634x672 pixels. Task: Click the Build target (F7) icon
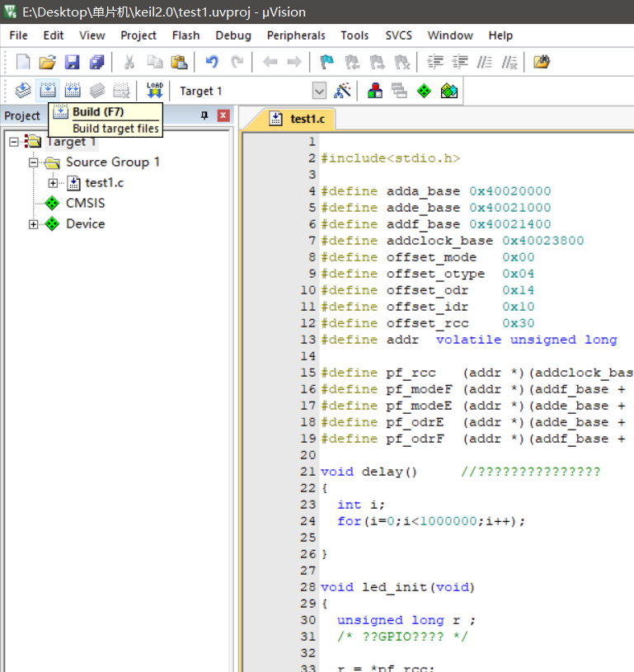point(48,91)
